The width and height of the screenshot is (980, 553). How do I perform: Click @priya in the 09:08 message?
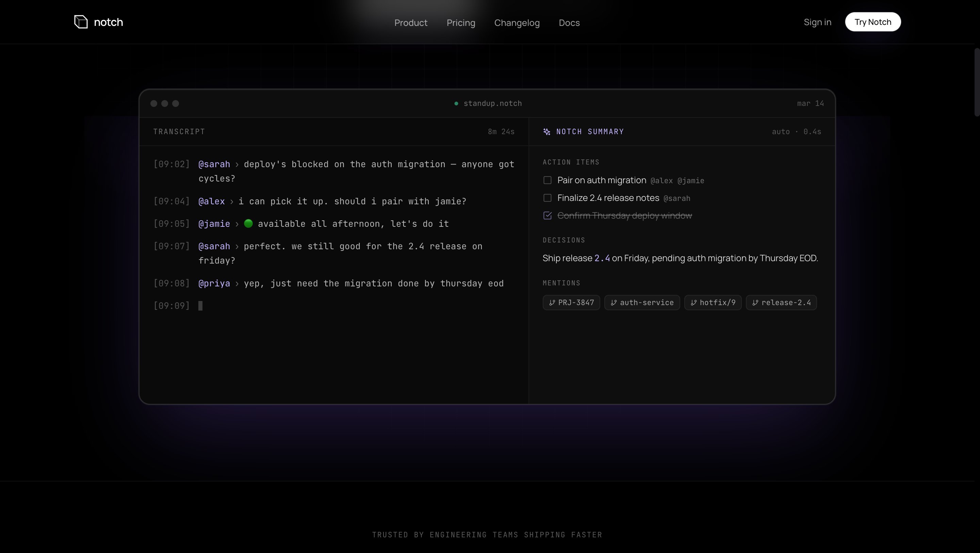(x=214, y=283)
